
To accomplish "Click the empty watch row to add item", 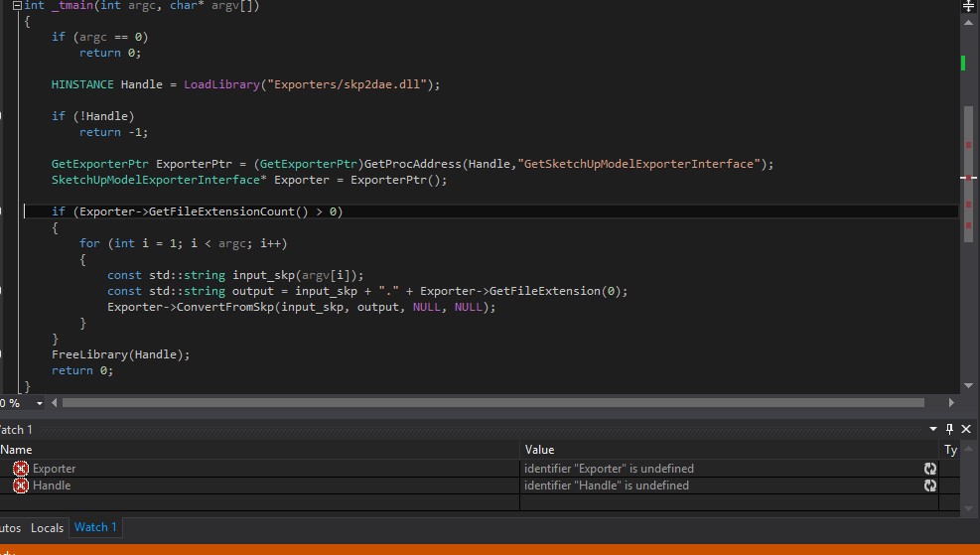I will pos(258,502).
